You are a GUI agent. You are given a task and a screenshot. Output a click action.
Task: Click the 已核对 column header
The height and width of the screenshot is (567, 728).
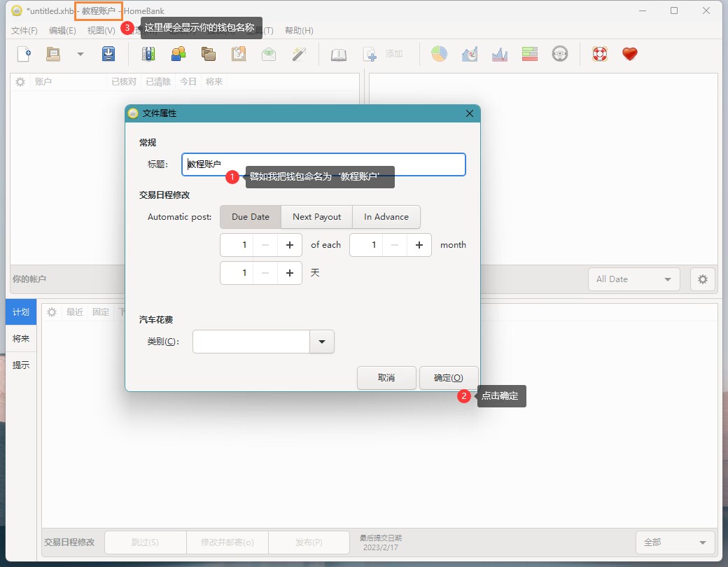coord(124,82)
